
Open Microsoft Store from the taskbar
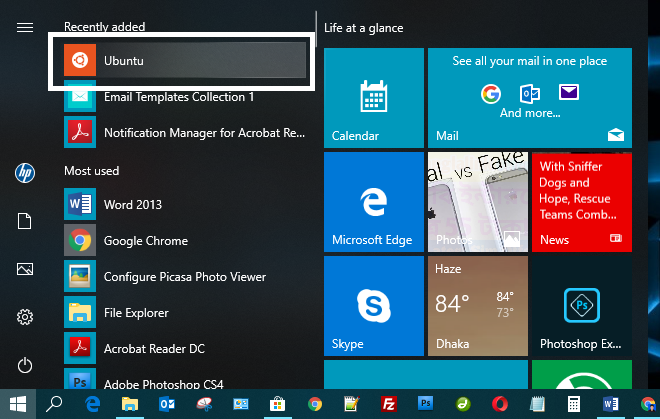coord(277,404)
